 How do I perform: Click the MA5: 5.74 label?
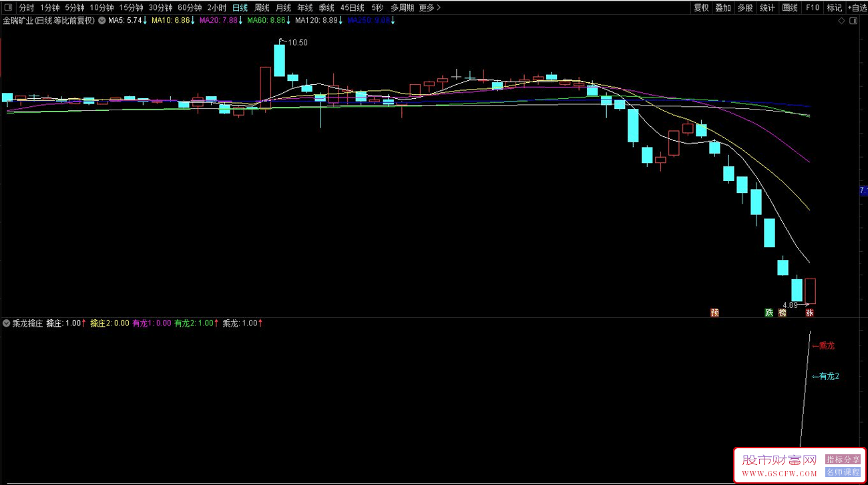[126, 21]
